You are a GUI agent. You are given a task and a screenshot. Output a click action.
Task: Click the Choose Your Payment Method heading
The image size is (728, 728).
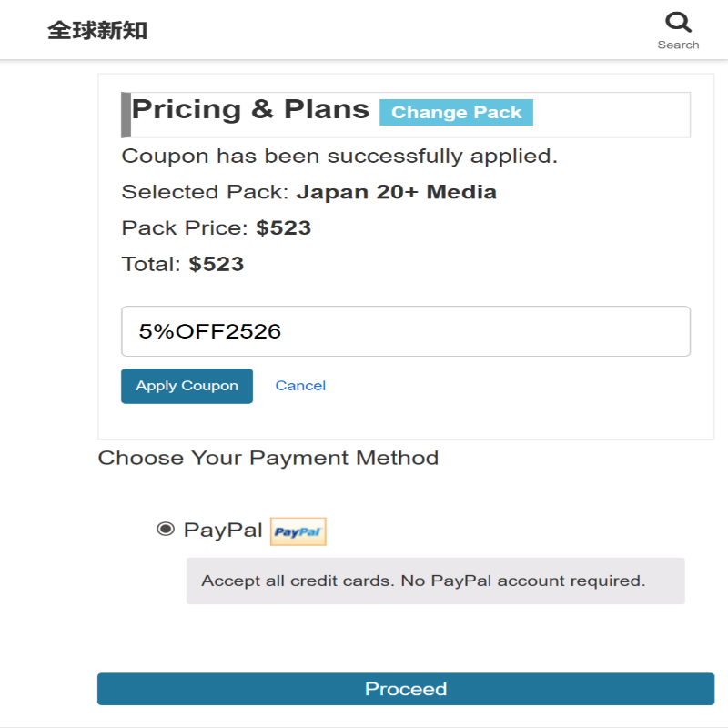click(x=268, y=458)
